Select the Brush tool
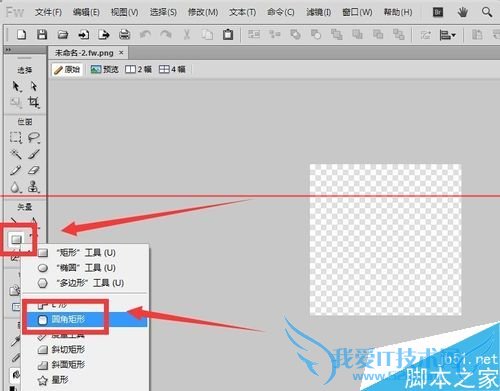This screenshot has width=500, height=391. click(x=34, y=154)
